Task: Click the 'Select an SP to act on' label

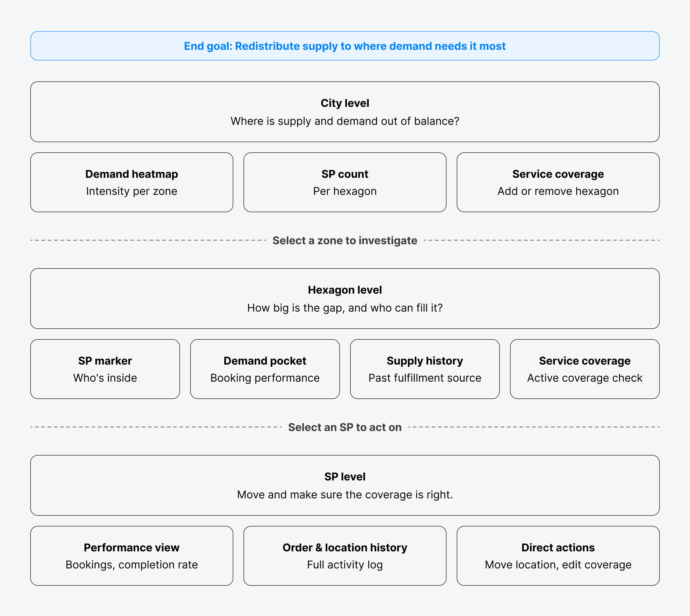Action: pos(345,427)
